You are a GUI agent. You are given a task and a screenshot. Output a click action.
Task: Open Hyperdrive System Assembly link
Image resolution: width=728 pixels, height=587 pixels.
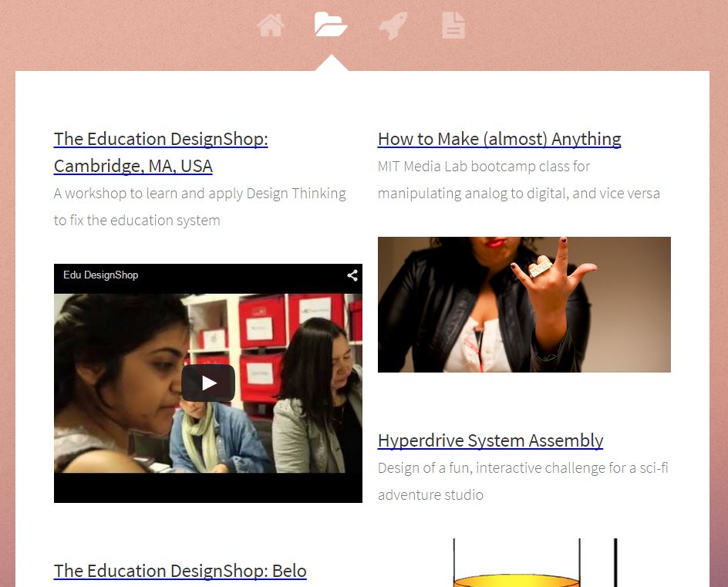[490, 440]
